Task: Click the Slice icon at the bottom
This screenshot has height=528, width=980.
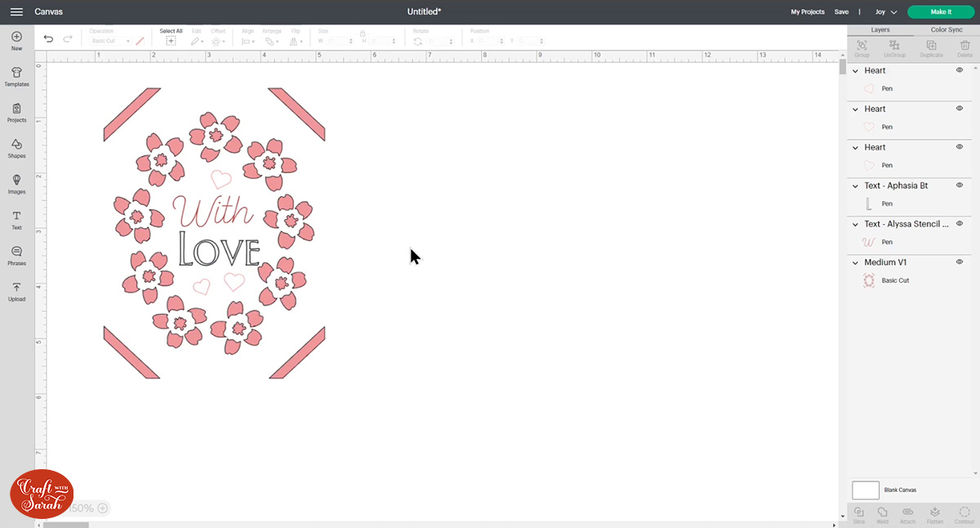Action: [858, 513]
